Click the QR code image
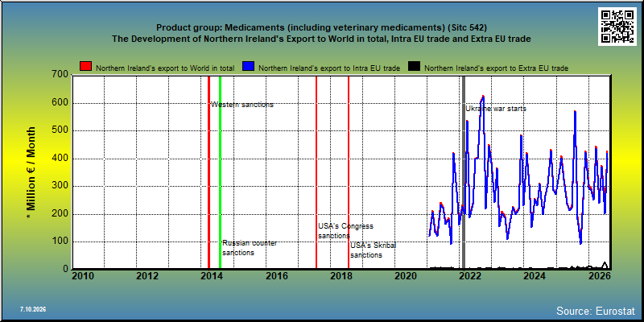This screenshot has width=644, height=322. [x=617, y=27]
